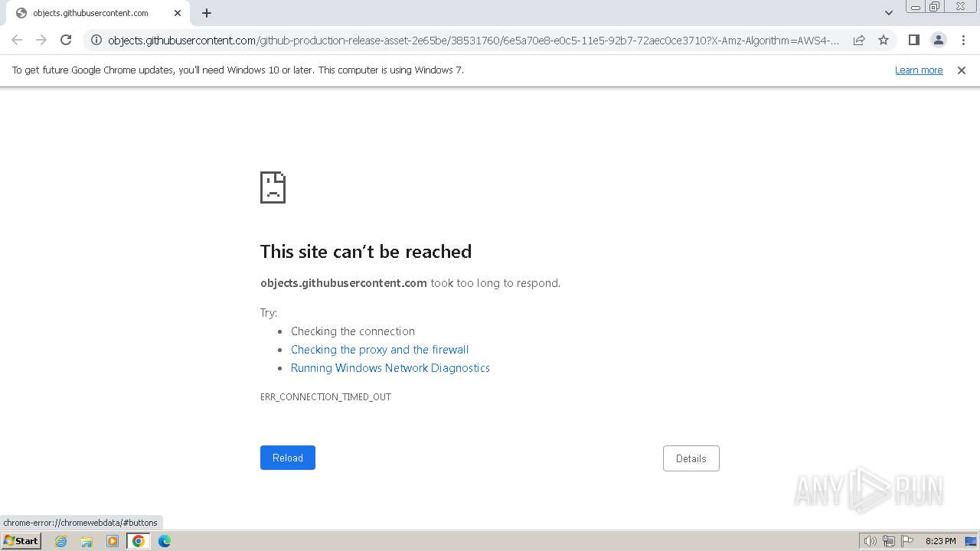The width and height of the screenshot is (980, 551).
Task: Reload the page using the toolbar icon
Action: tap(66, 40)
